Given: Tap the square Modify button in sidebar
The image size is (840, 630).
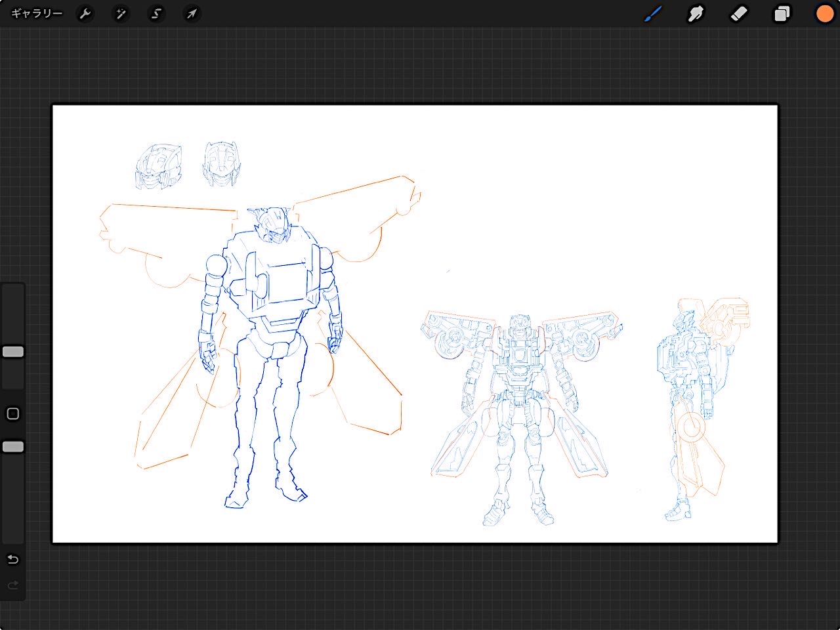Looking at the screenshot, I should coord(12,413).
